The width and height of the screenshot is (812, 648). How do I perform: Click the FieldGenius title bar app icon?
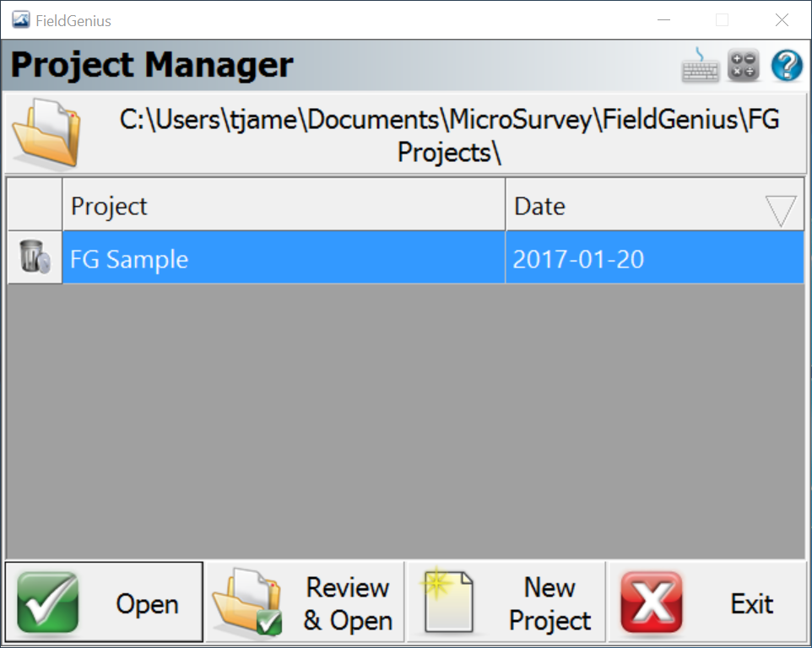21,20
